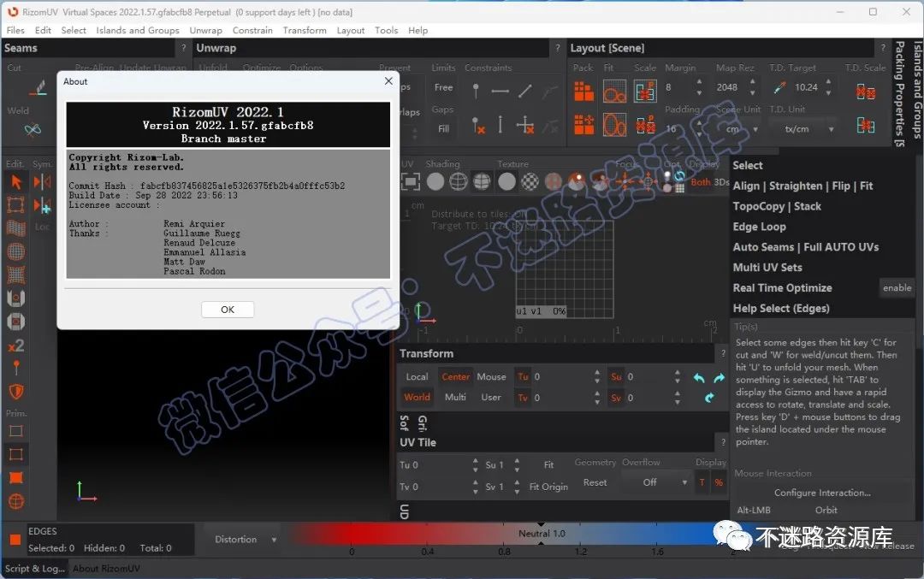Toggle the Both display mode
This screenshot has width=924, height=579.
[x=700, y=182]
